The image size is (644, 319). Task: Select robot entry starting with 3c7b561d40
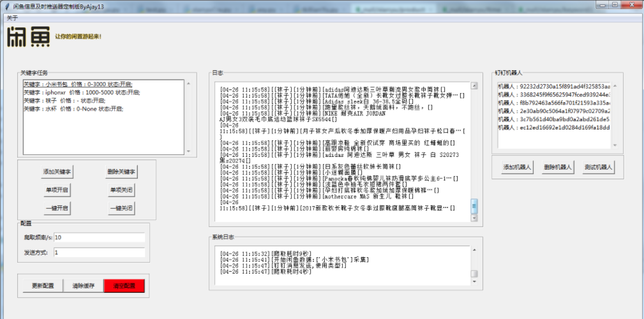pos(554,119)
